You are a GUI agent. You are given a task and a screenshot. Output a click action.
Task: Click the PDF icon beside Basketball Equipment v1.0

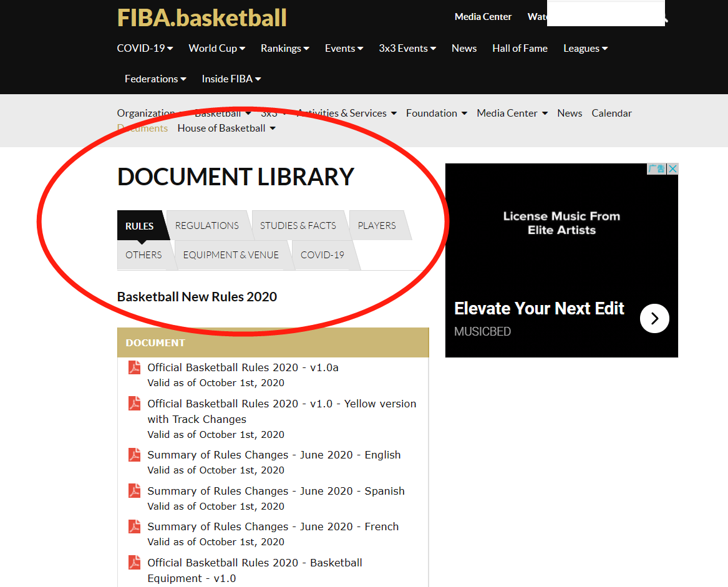(x=134, y=562)
